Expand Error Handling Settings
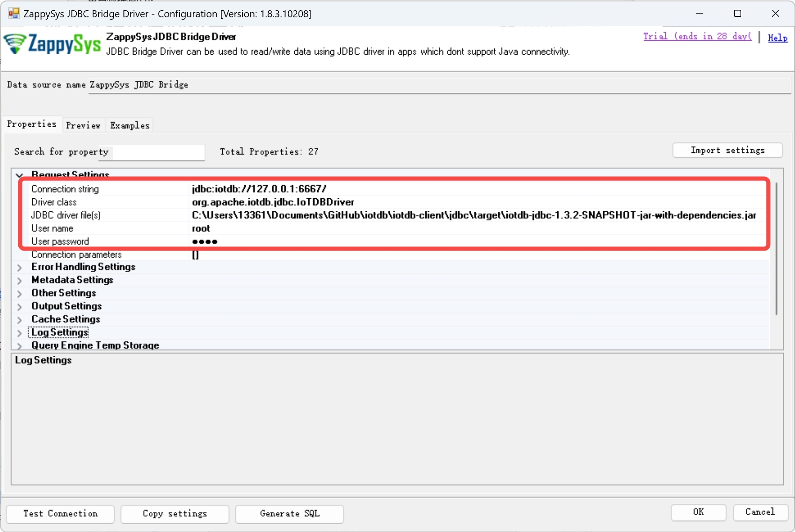This screenshot has width=795, height=532. pyautogui.click(x=20, y=267)
